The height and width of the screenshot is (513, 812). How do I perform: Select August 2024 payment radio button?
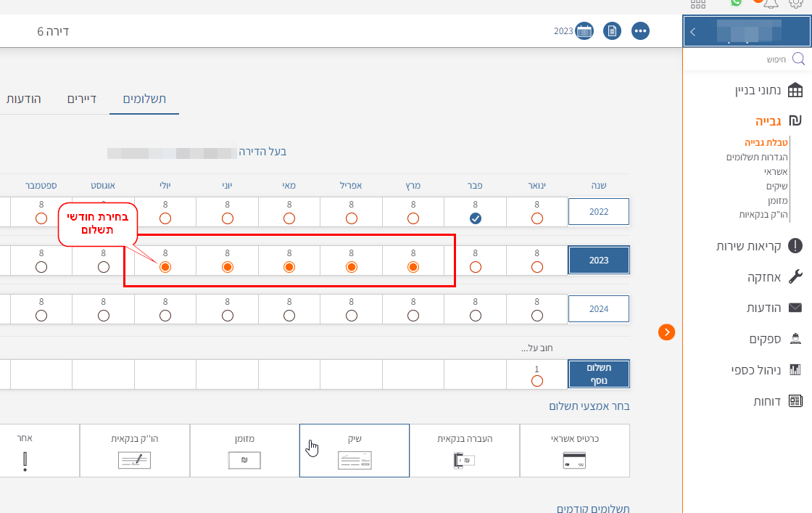pos(104,316)
